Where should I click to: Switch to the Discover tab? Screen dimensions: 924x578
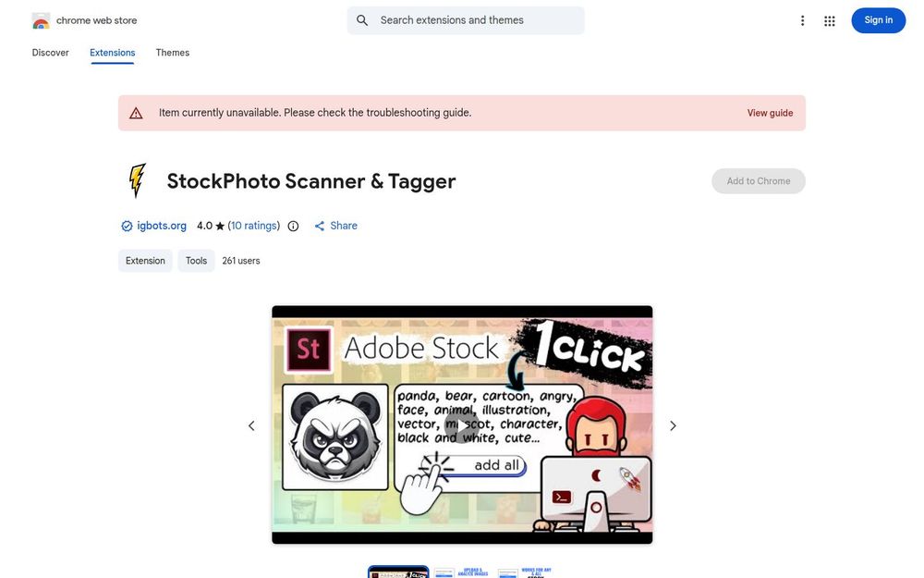(50, 53)
